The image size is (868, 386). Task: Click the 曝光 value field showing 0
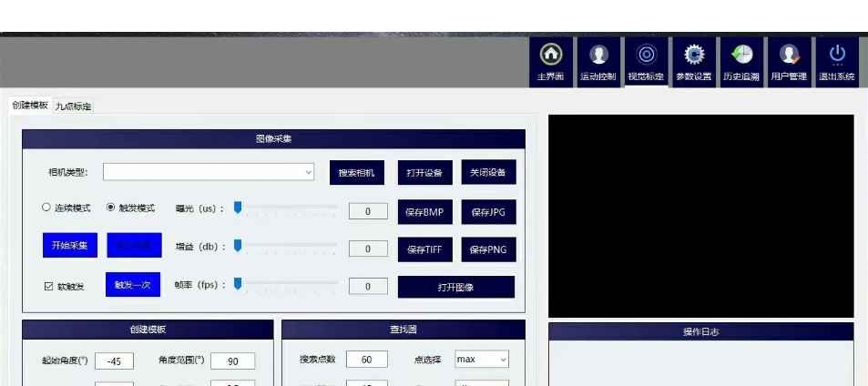point(368,211)
